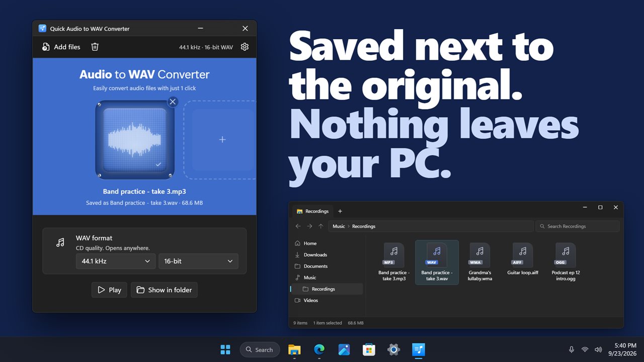The width and height of the screenshot is (644, 362).
Task: Select Grandma's lullaby.wma file
Action: coord(480,262)
